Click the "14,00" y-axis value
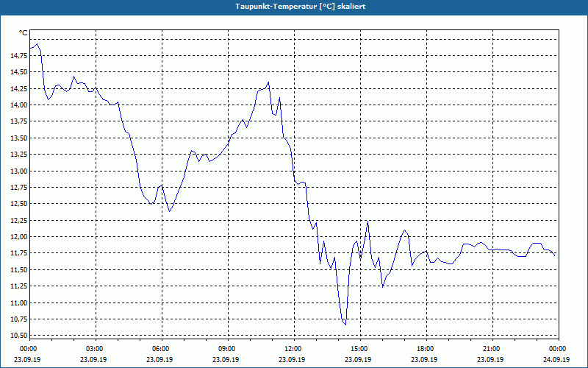Screen dimensions: 588x368 click(x=18, y=105)
